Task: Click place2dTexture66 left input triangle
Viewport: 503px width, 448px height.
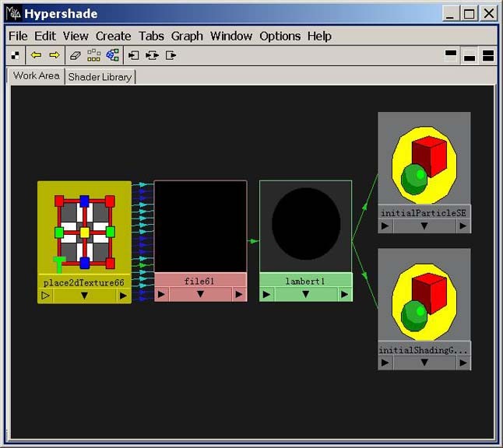Action: pyautogui.click(x=46, y=295)
